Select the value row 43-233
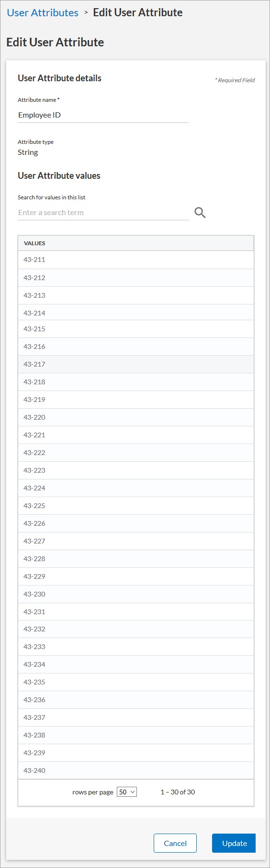270x868 pixels. click(x=136, y=647)
